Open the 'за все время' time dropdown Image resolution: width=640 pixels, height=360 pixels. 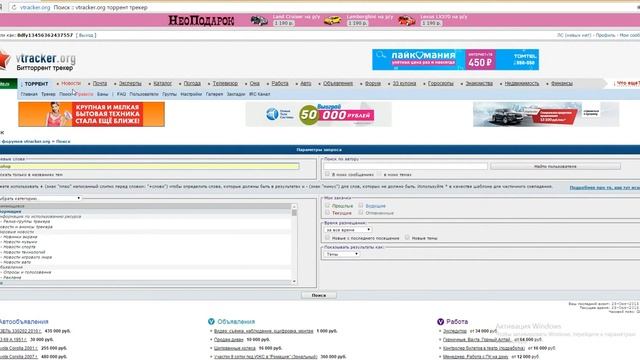point(348,230)
